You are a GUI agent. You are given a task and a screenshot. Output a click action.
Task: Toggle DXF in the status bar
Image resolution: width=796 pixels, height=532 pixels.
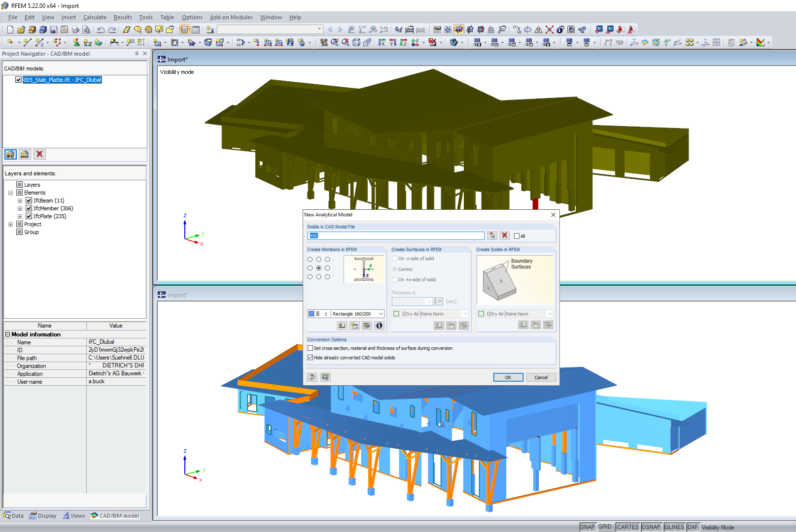click(x=692, y=527)
